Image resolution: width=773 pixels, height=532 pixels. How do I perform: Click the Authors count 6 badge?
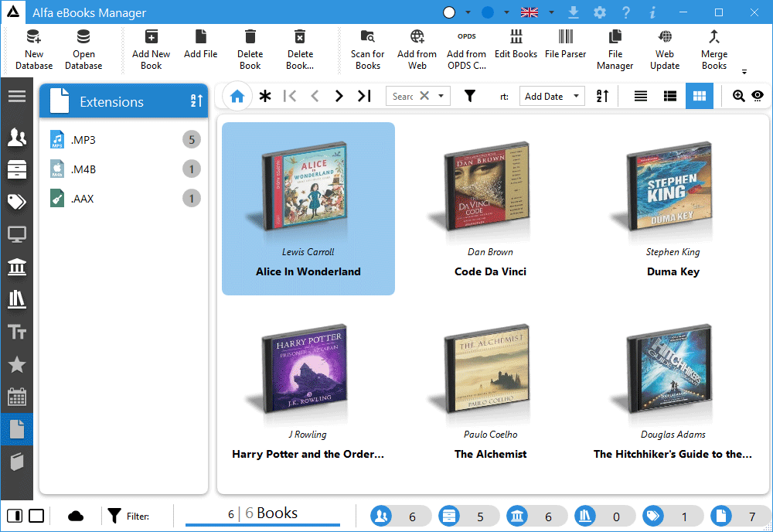[400, 517]
